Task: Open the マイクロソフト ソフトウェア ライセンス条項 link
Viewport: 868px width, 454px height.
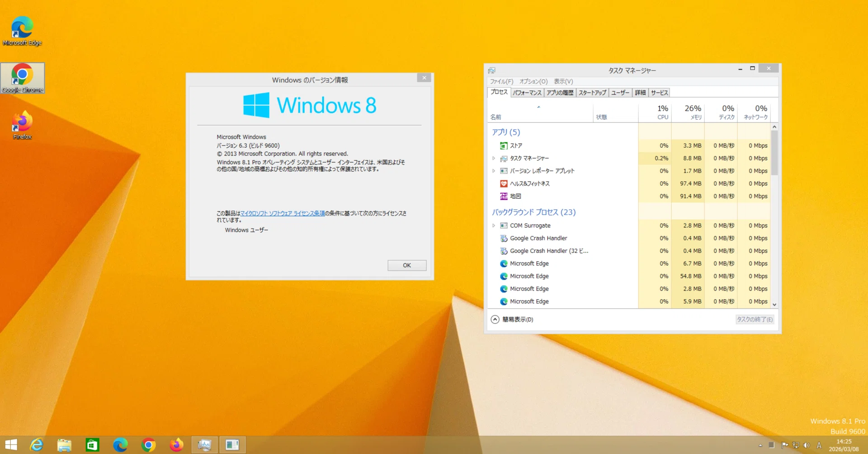Action: (283, 213)
